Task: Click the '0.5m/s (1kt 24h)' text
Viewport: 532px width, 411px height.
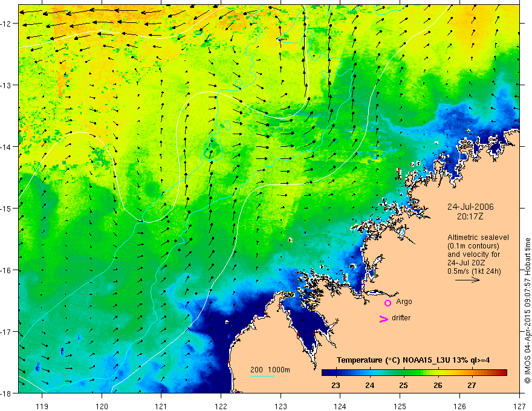Action: coord(474,271)
